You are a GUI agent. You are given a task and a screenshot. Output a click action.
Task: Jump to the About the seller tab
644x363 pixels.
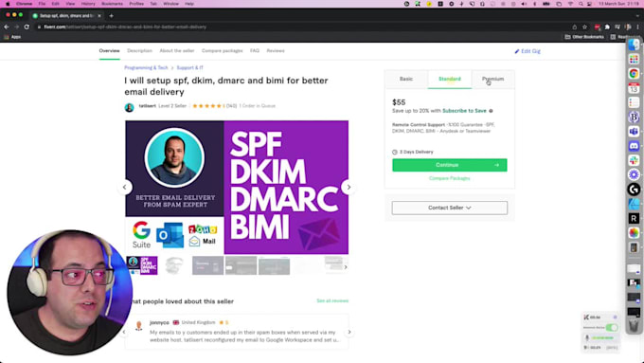[x=177, y=51]
